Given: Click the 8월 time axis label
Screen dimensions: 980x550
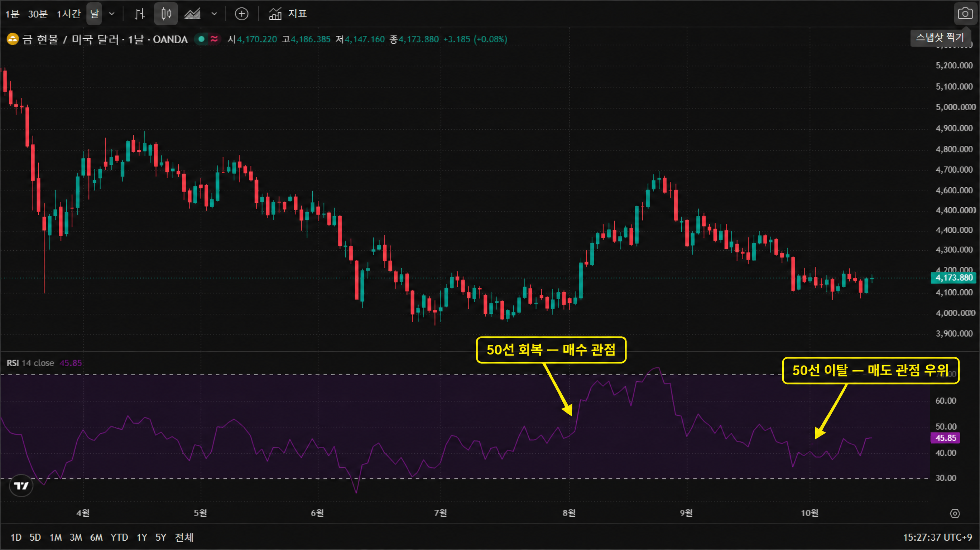Looking at the screenshot, I should [569, 513].
